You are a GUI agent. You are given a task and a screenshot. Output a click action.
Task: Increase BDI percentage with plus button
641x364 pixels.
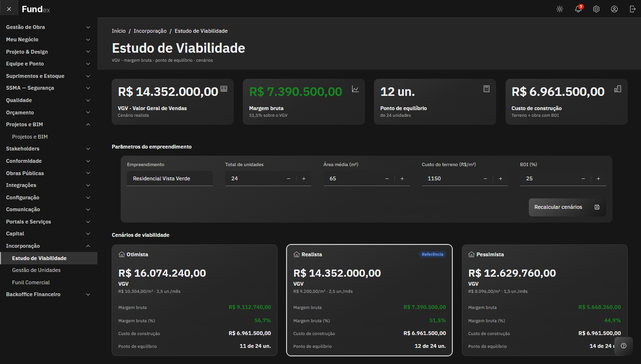(598, 178)
